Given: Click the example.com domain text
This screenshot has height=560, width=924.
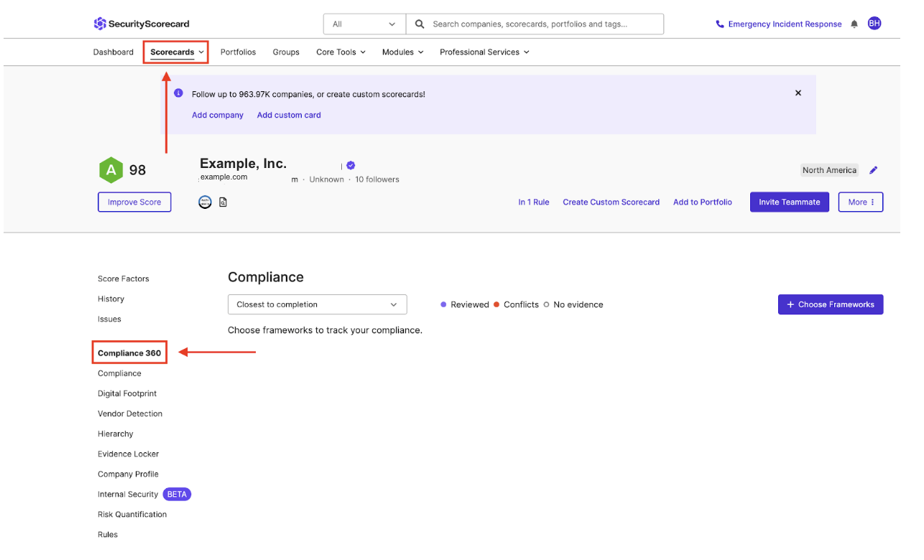Looking at the screenshot, I should 223,177.
